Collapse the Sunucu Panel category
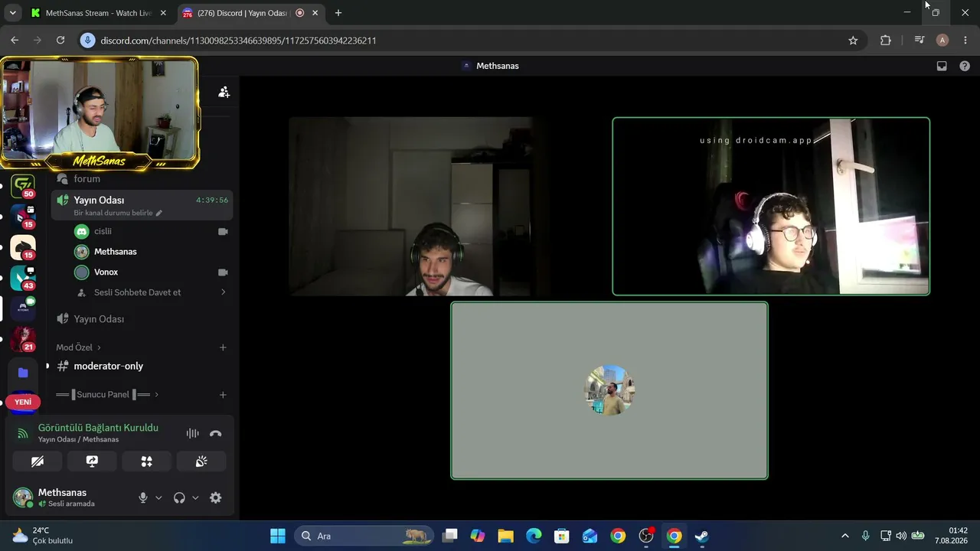Image resolution: width=980 pixels, height=551 pixels. coord(107,394)
